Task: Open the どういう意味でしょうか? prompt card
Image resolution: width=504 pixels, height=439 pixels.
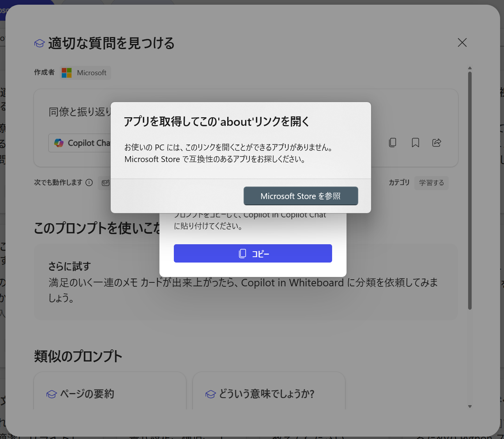Action: (x=269, y=393)
